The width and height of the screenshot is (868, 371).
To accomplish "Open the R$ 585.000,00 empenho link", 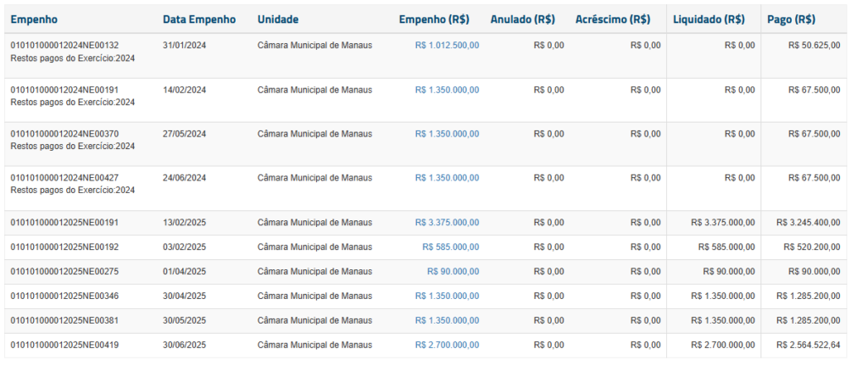I will pyautogui.click(x=450, y=247).
